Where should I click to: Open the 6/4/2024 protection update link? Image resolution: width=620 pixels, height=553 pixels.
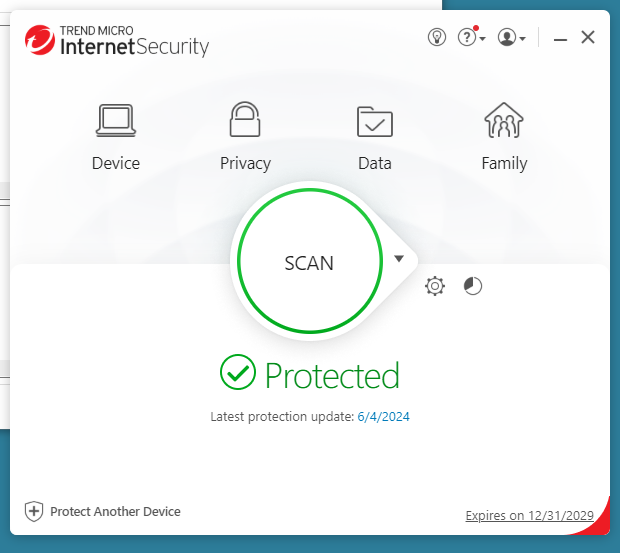pos(383,416)
